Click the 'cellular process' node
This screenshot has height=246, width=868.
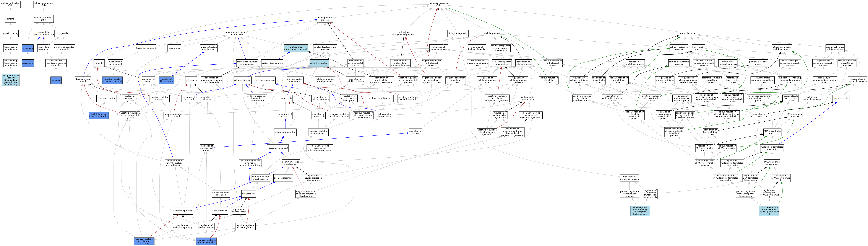pyautogui.click(x=492, y=33)
